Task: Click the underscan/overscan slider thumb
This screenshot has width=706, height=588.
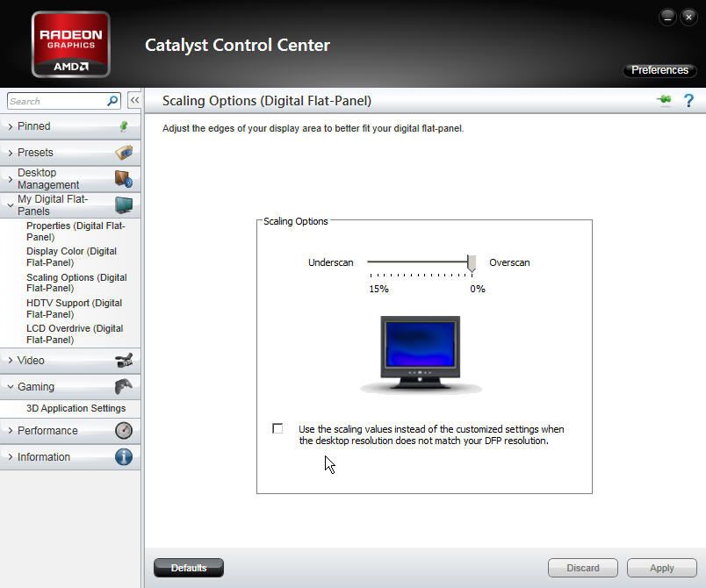Action: [x=472, y=263]
